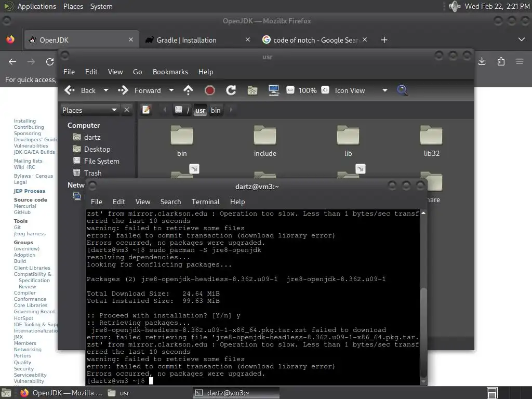Open Applications menu in top panel
This screenshot has height=399, width=532.
37,6
